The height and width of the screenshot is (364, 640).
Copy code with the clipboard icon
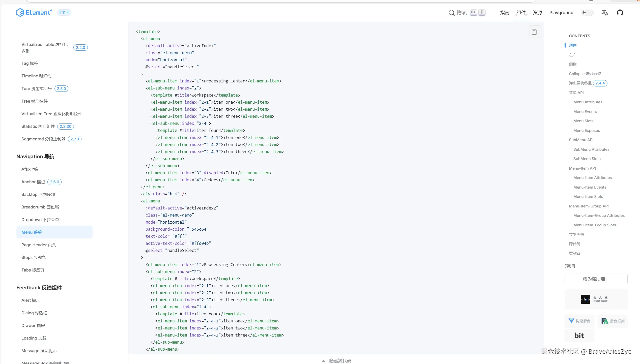click(x=534, y=32)
